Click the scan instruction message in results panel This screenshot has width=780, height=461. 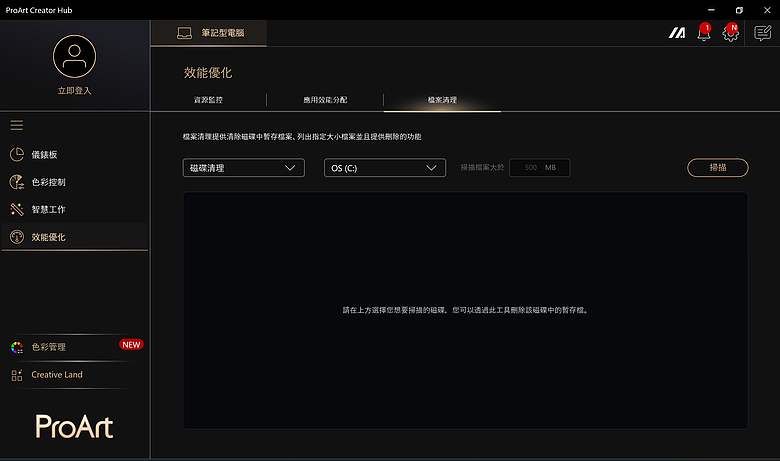466,310
